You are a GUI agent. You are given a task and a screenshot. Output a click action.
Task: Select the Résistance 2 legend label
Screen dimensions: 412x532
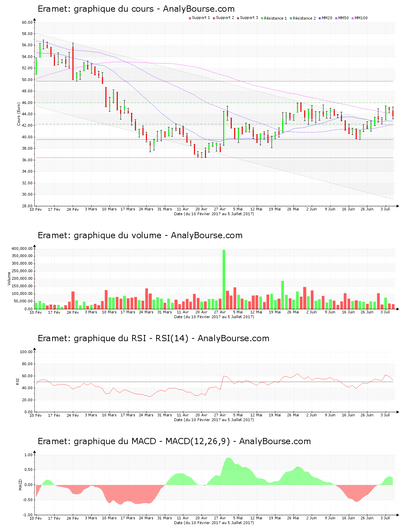304,18
